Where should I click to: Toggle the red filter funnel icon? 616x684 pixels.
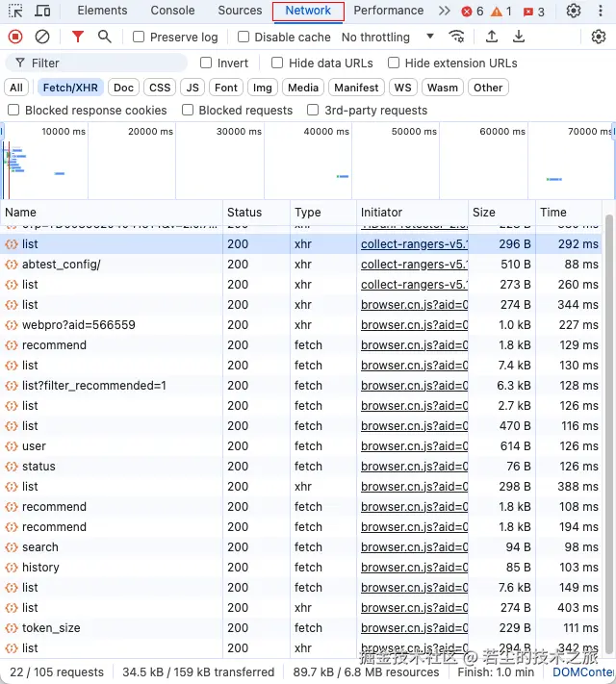78,37
